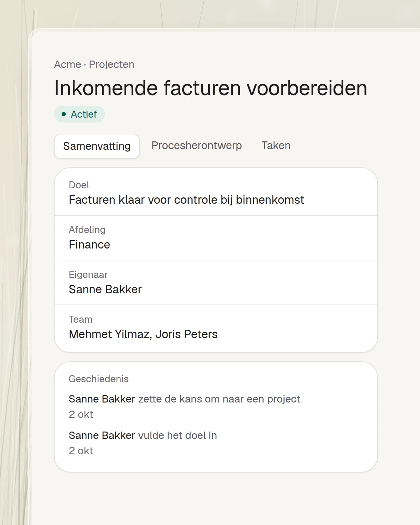Click the Doel field label

(x=79, y=185)
